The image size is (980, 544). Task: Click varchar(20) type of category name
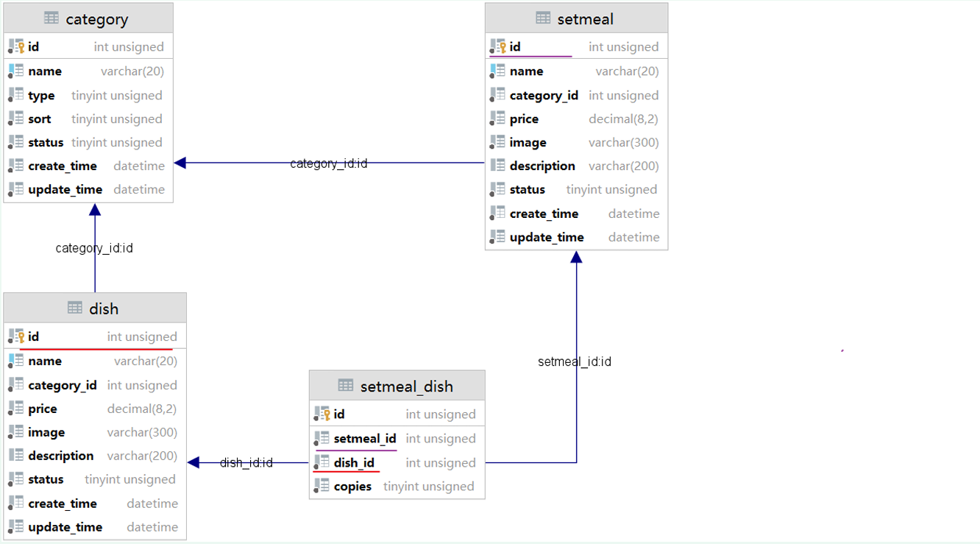[x=132, y=71]
